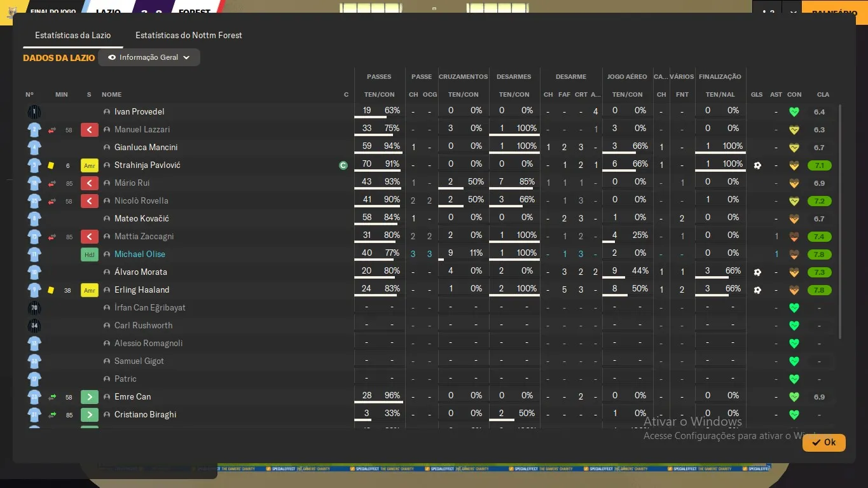Click the vertical scrollbar of the player list
Image resolution: width=868 pixels, height=488 pixels.
tap(840, 221)
